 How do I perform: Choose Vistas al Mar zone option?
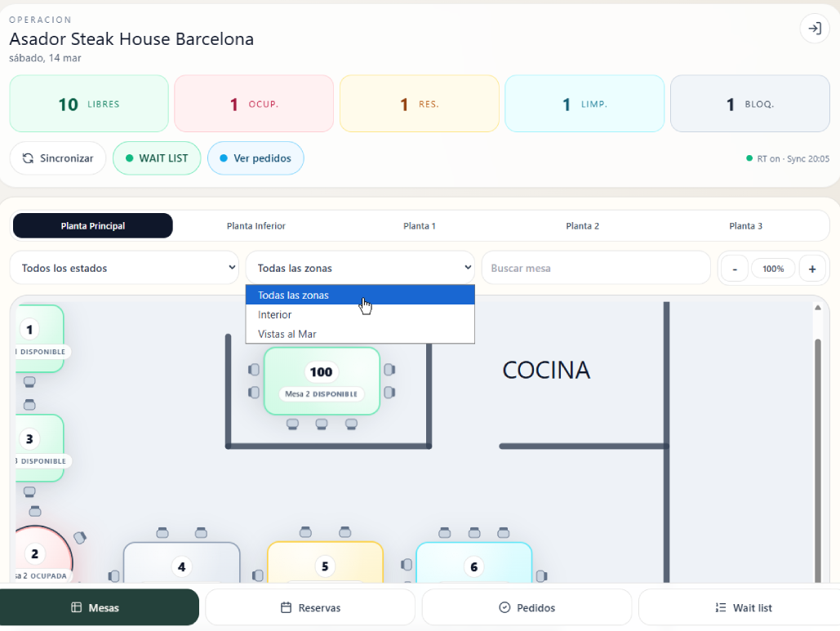click(287, 334)
